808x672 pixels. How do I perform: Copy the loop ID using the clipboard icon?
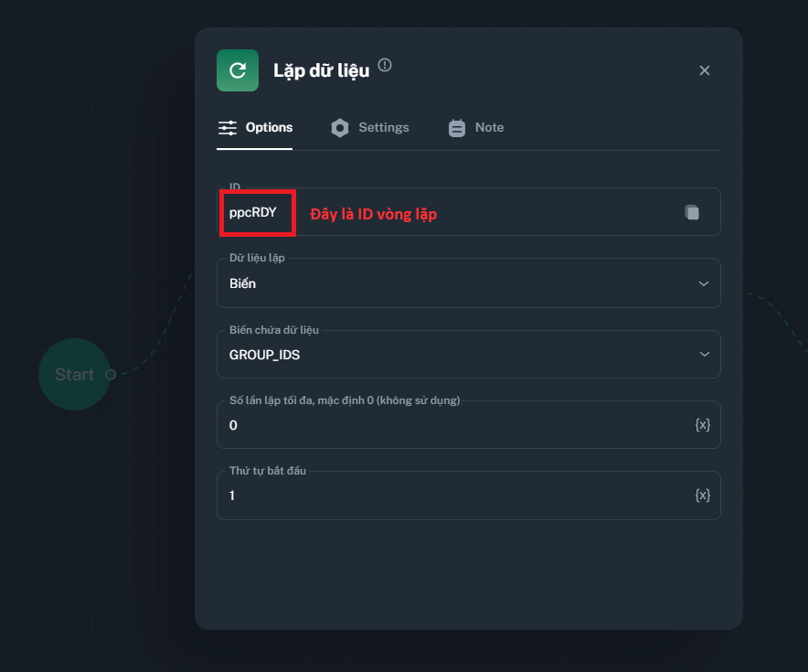[x=692, y=212]
